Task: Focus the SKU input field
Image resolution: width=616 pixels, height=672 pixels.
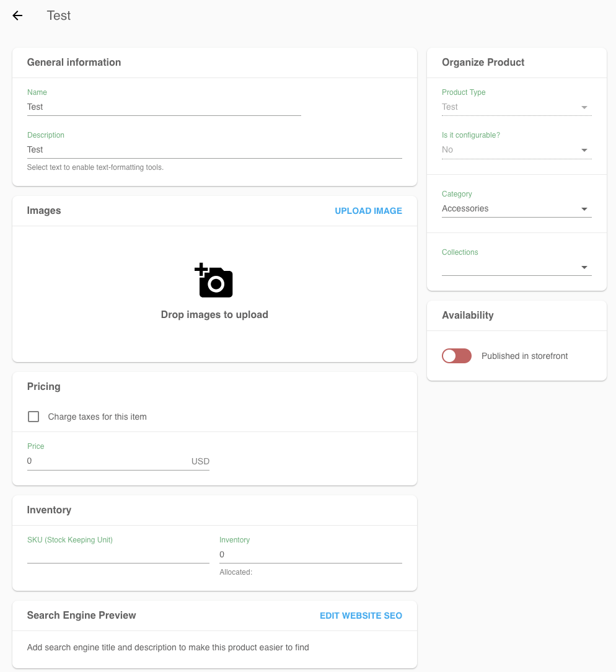Action: pos(118,555)
